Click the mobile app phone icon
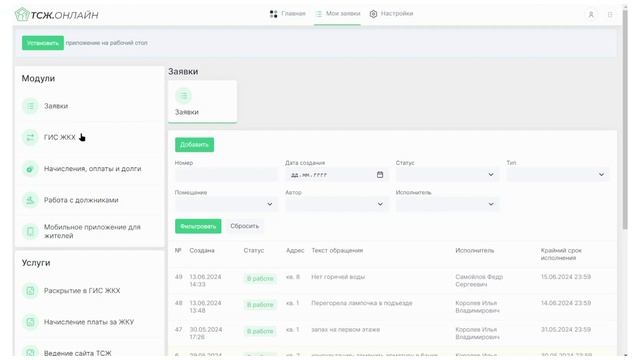This screenshot has width=640, height=360. click(x=30, y=231)
